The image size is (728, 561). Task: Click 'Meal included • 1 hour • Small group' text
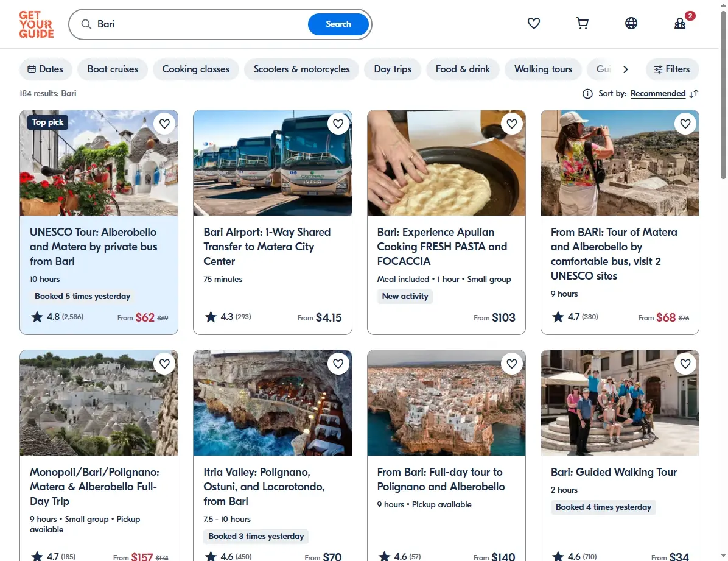[444, 280]
